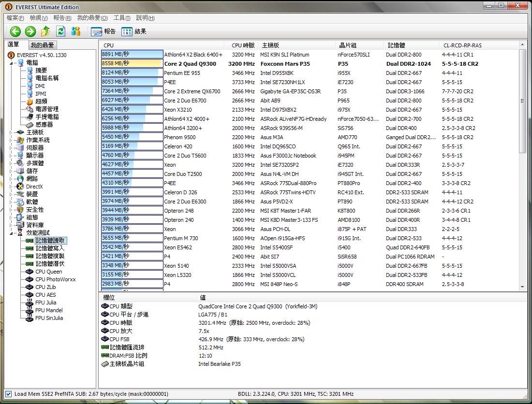532x404 pixels.
Task: Switch to the 選單 tab
Action: 14,44
